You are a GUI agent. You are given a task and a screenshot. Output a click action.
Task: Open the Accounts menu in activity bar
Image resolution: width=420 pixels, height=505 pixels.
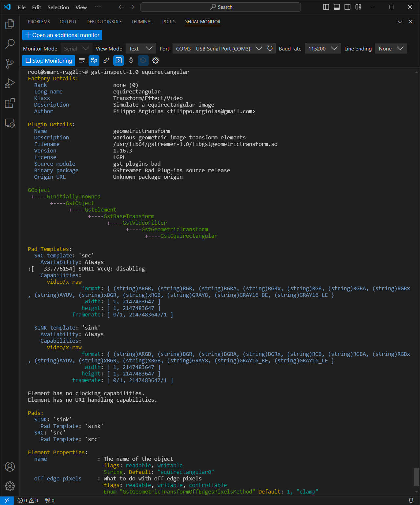pyautogui.click(x=10, y=466)
